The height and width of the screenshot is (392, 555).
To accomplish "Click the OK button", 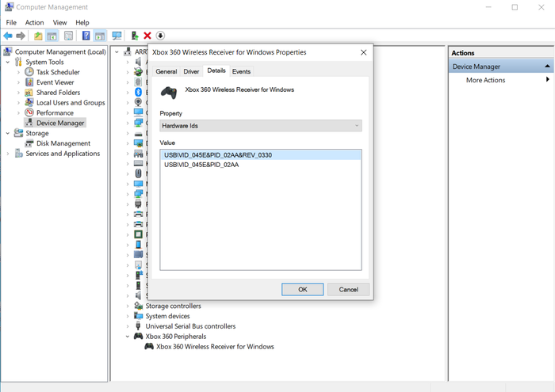I will pos(303,290).
